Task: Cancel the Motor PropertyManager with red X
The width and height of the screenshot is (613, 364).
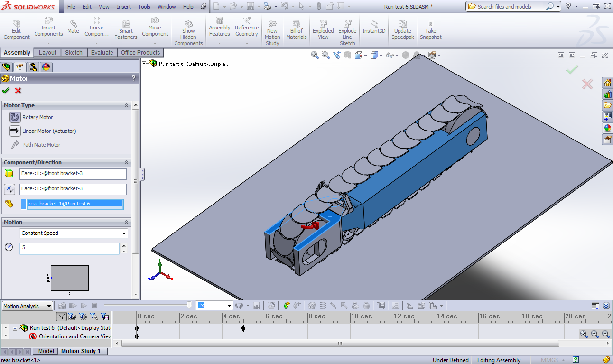Action: (18, 91)
